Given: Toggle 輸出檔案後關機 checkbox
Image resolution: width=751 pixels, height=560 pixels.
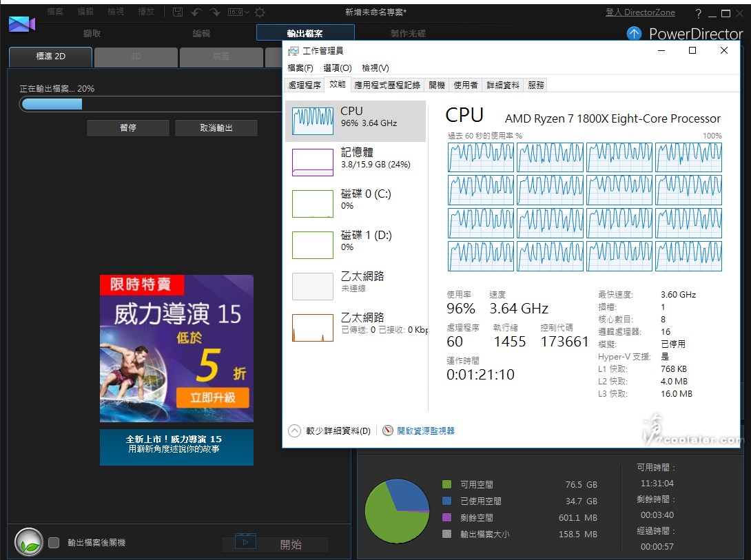Looking at the screenshot, I should (x=54, y=542).
